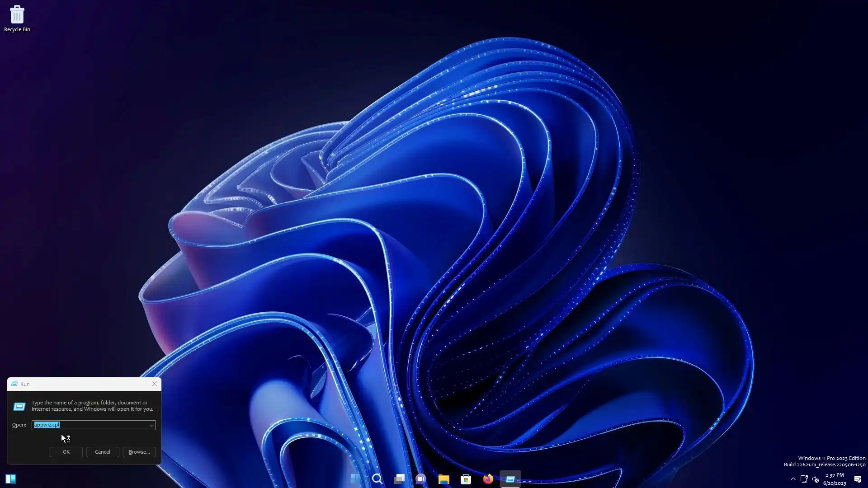Viewport: 868px width, 488px height.
Task: Open Microsoft Store from taskbar
Action: 466,479
